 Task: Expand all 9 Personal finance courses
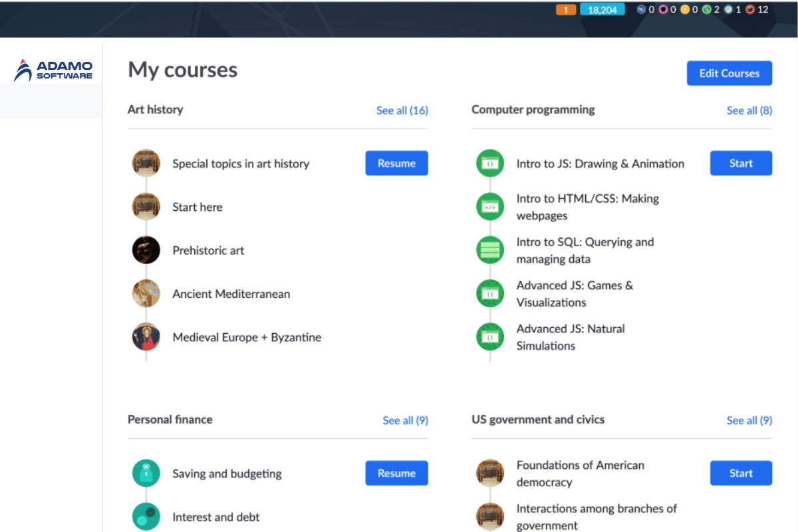click(x=405, y=420)
